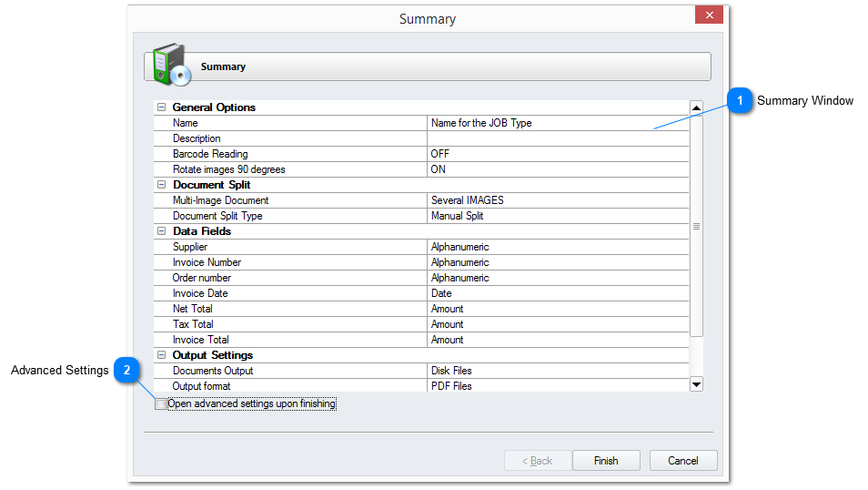Close the Summary dialog window

point(709,15)
